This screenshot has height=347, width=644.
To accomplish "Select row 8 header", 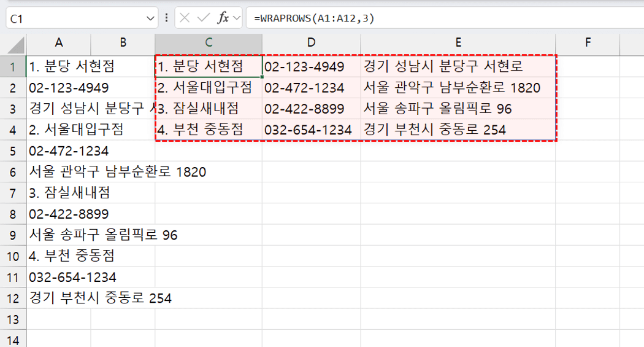I will pos(13,214).
